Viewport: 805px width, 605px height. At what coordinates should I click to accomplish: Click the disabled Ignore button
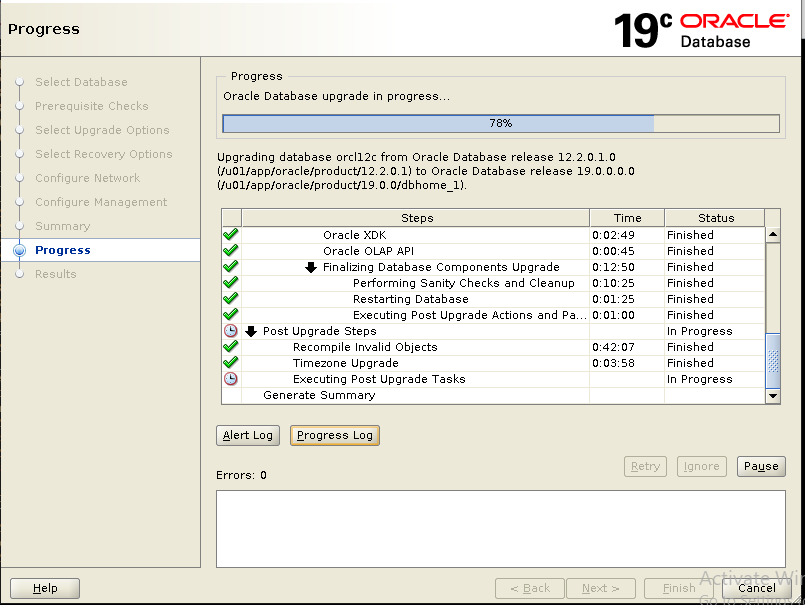coord(701,466)
